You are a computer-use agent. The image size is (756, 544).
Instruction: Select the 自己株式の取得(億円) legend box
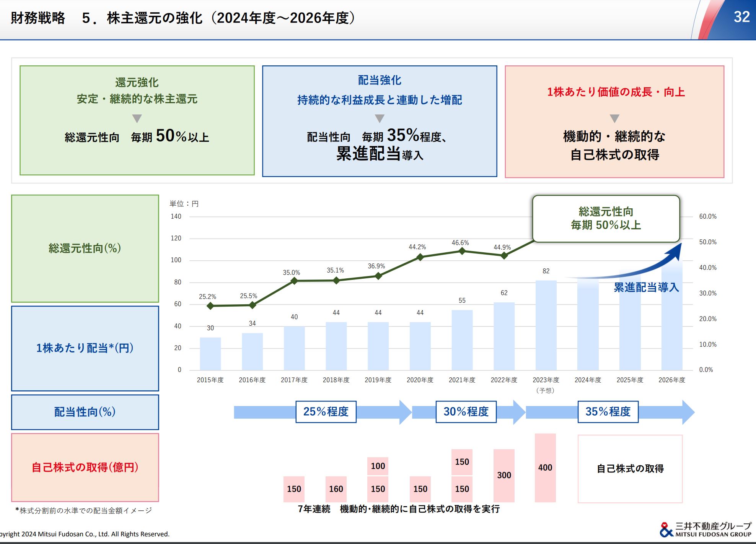(85, 467)
